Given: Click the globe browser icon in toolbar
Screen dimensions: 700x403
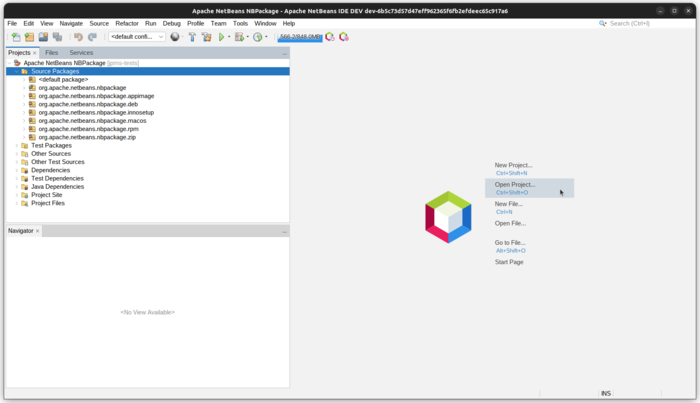Looking at the screenshot, I should pos(175,37).
